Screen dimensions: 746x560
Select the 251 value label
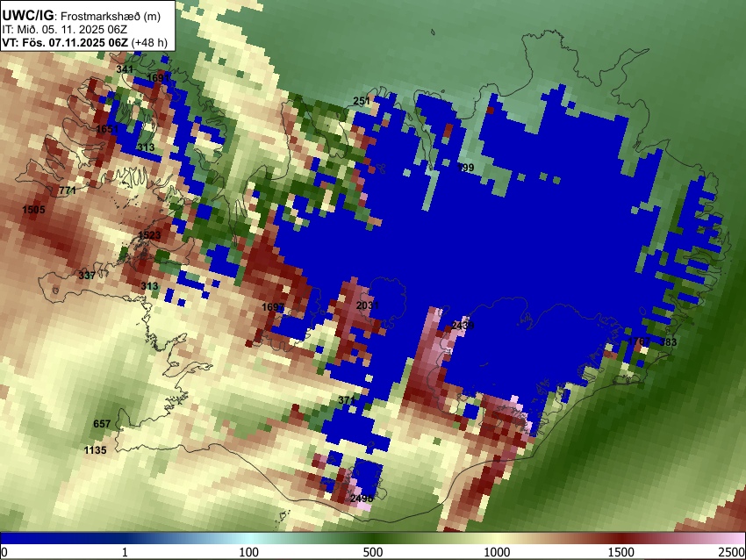362,101
